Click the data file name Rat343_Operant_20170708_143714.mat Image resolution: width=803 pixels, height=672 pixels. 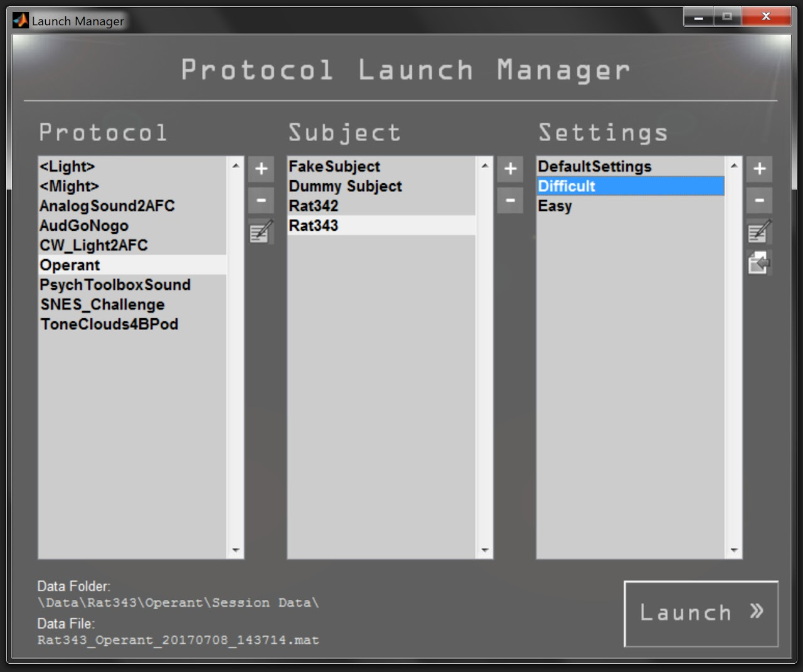(x=178, y=641)
